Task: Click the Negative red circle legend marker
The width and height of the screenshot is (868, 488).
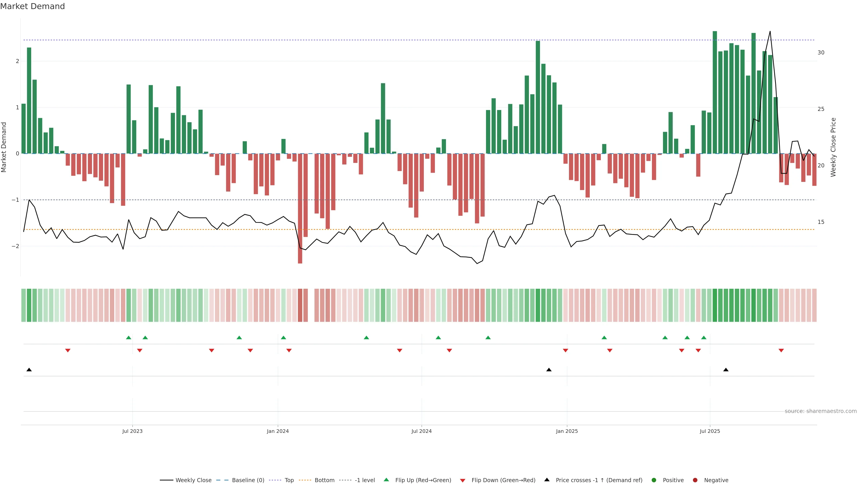Action: 695,480
